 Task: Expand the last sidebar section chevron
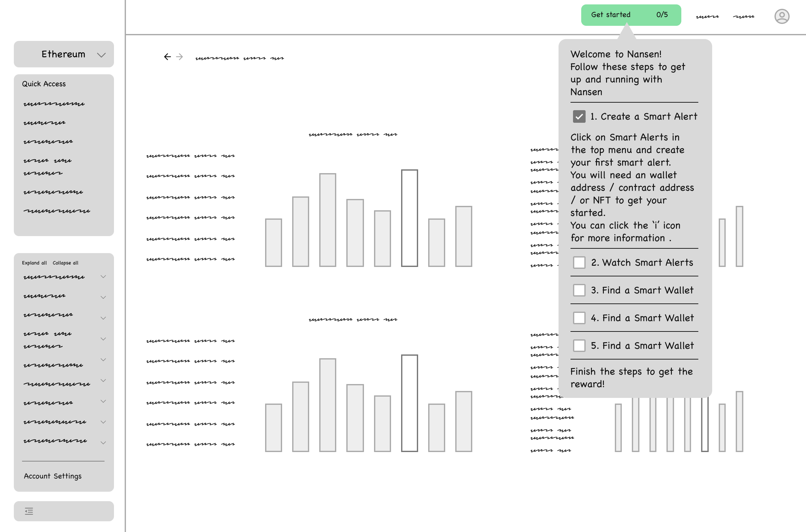103,442
